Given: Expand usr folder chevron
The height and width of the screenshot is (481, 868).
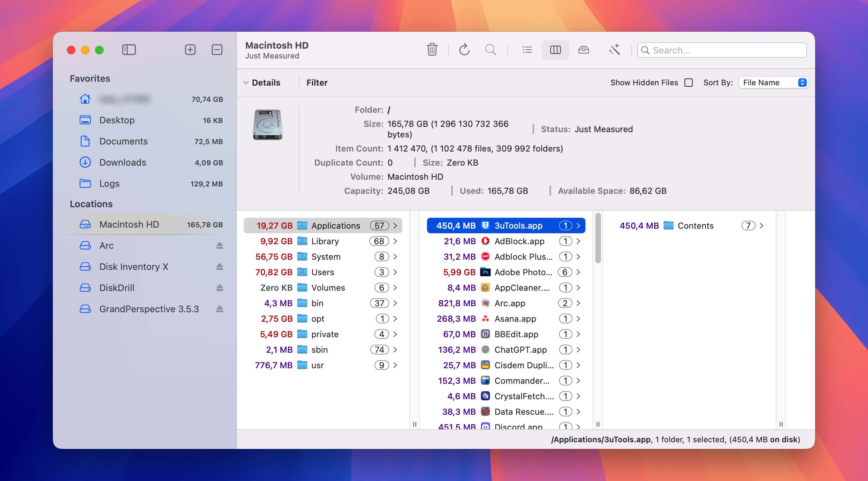Looking at the screenshot, I should pyautogui.click(x=395, y=365).
